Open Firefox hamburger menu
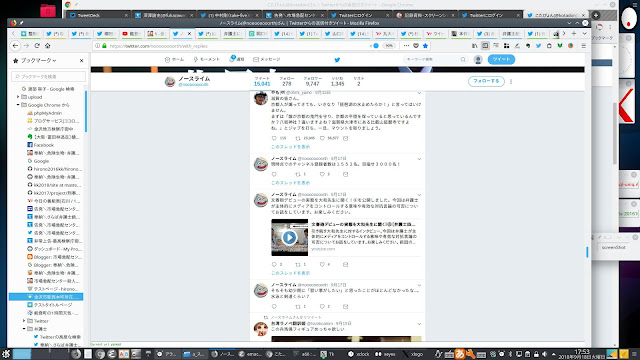The width and height of the screenshot is (640, 360). (x=584, y=46)
